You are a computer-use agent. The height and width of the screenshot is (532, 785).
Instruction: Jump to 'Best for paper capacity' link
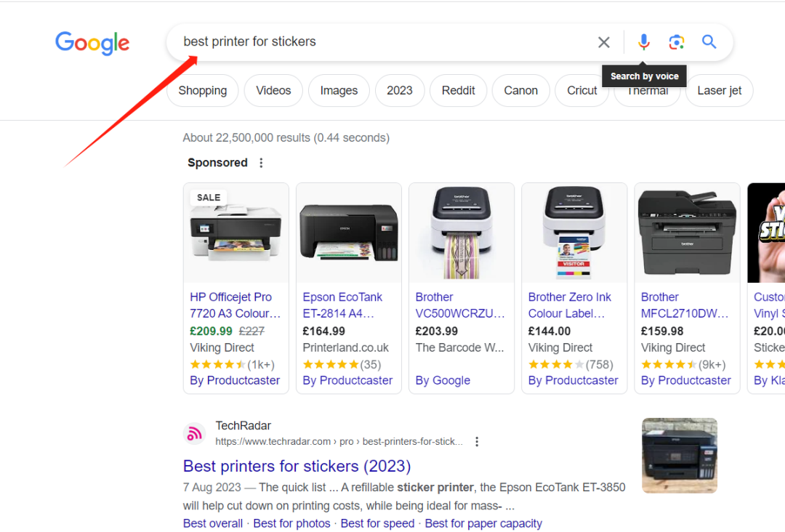pos(483,523)
